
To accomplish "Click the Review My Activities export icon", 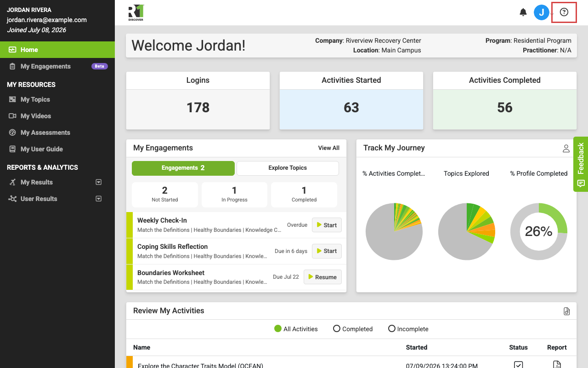I will pos(566,311).
